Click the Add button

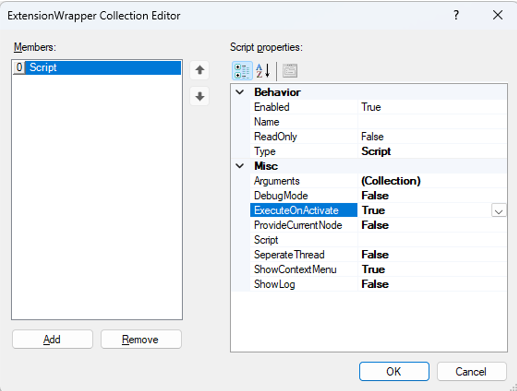tap(52, 339)
